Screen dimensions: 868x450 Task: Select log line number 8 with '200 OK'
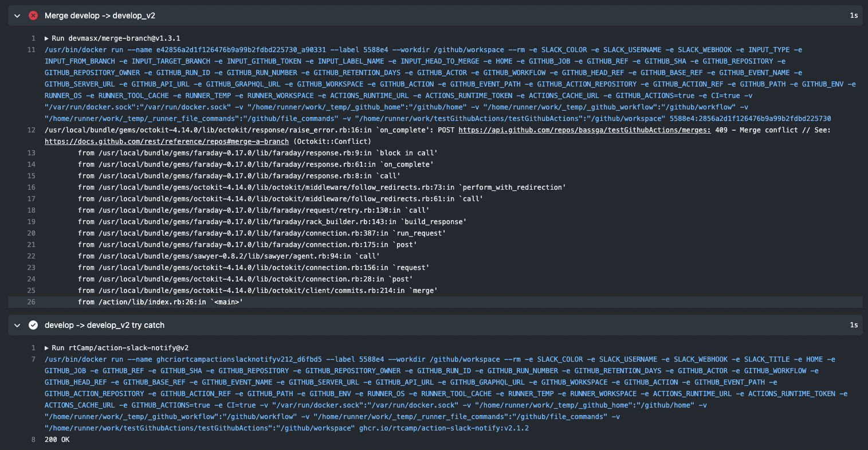click(33, 440)
